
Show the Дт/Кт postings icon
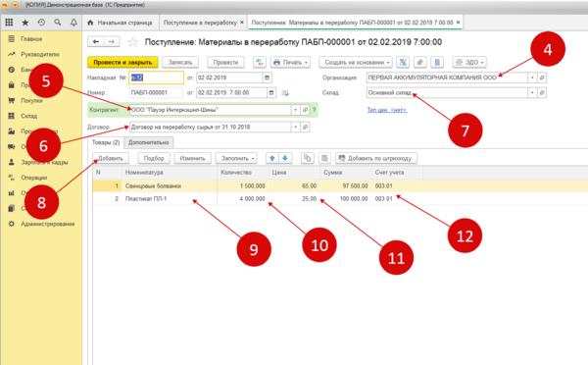(x=259, y=63)
